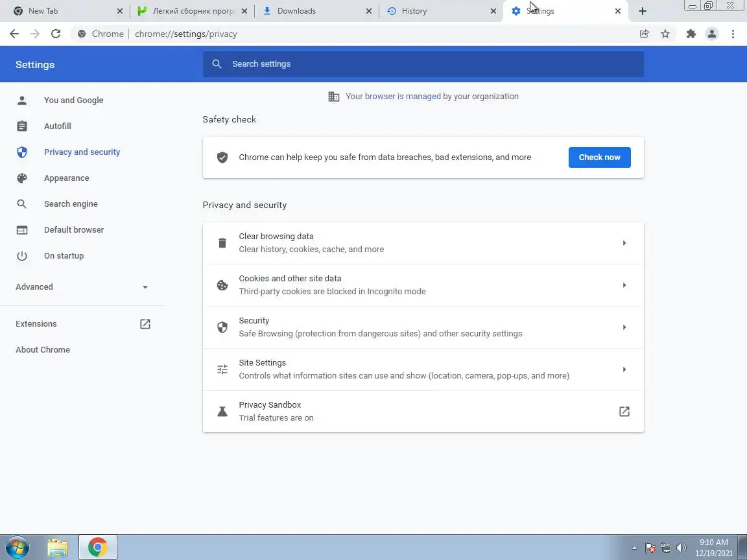Close the New Tab tab
Viewport: 747px width, 560px height.
tap(119, 11)
